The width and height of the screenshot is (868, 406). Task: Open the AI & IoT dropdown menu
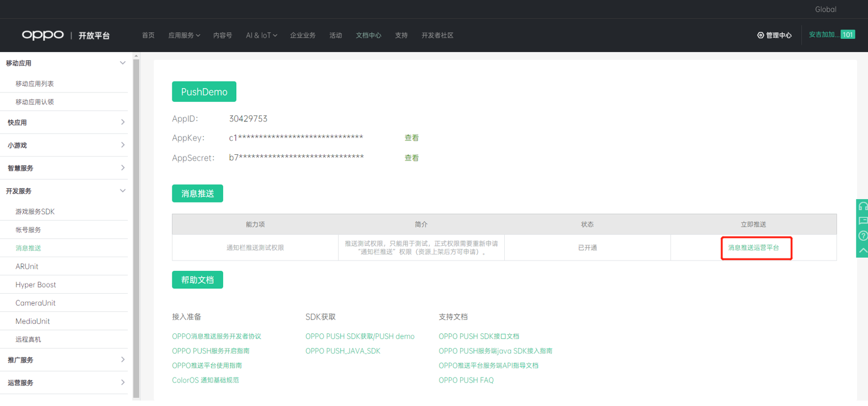[261, 35]
